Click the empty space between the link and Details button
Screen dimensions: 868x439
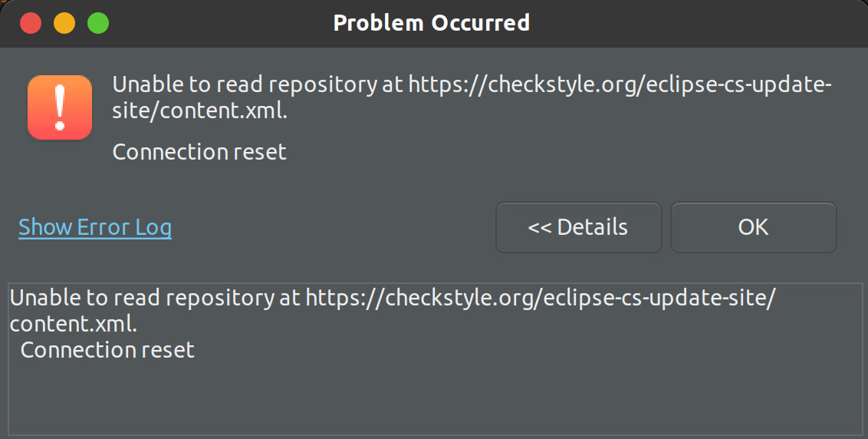[x=334, y=227]
